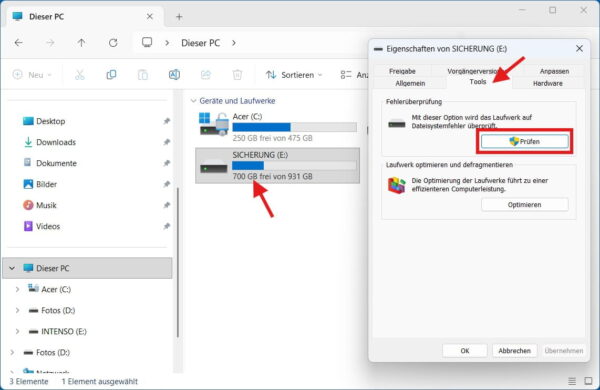Screen dimensions: 600x390
Task: Collapse the Geräte und Laufwerke group
Action: [x=194, y=101]
